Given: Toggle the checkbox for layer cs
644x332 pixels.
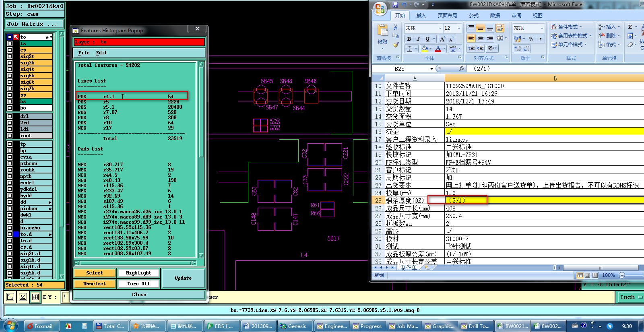Looking at the screenshot, I should [x=10, y=50].
